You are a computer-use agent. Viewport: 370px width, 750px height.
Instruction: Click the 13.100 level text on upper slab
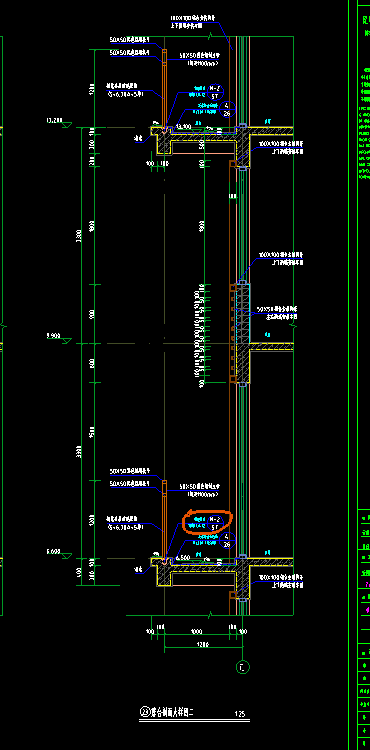click(x=184, y=126)
